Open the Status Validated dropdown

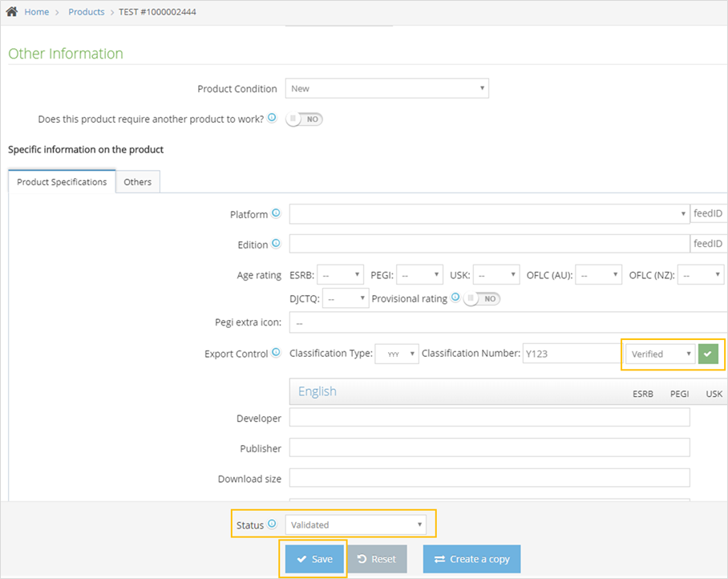pos(355,525)
